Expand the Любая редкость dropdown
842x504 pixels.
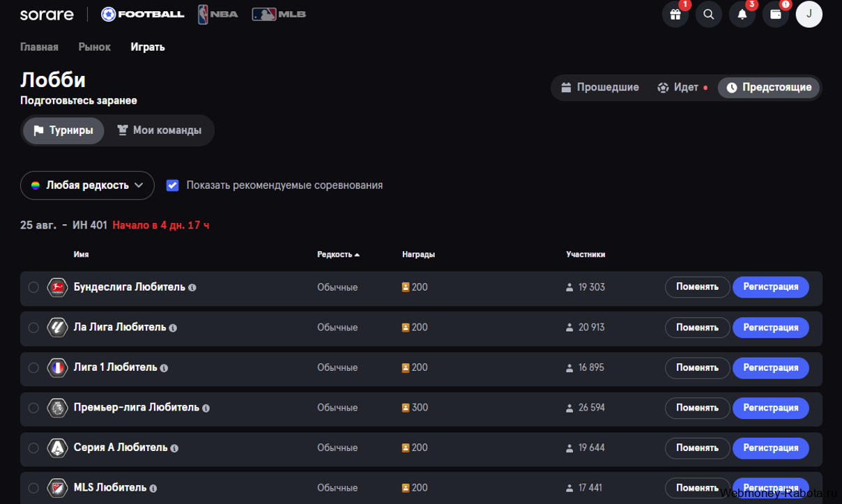87,185
